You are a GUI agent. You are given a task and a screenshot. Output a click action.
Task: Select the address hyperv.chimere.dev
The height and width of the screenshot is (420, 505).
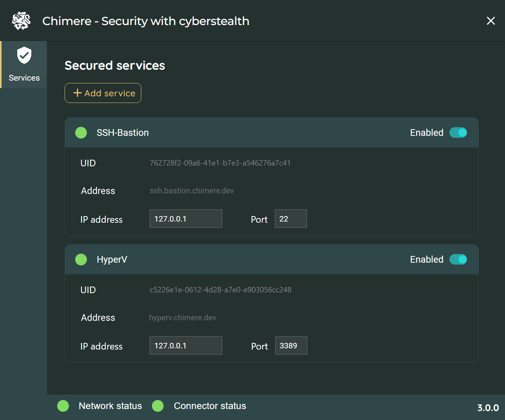tap(183, 317)
